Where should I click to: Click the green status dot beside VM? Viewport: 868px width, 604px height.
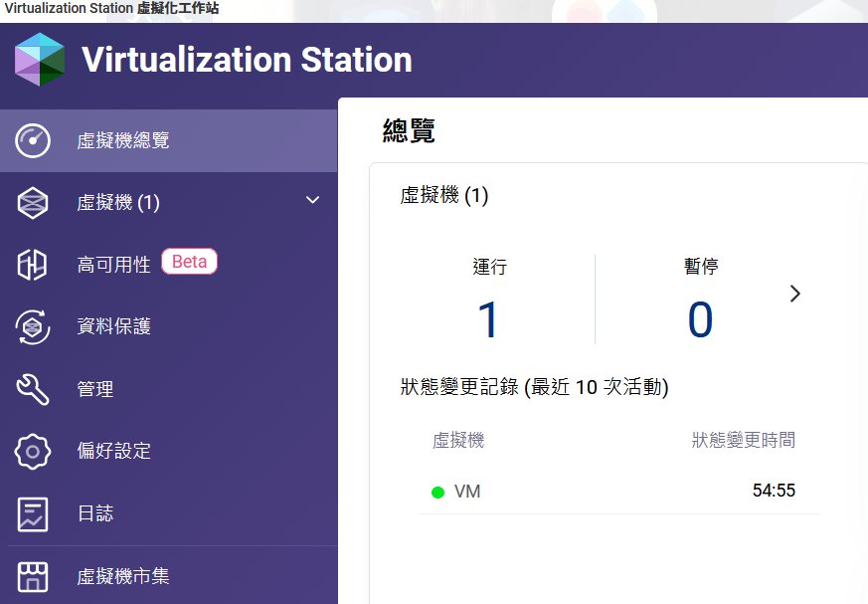[x=437, y=493]
